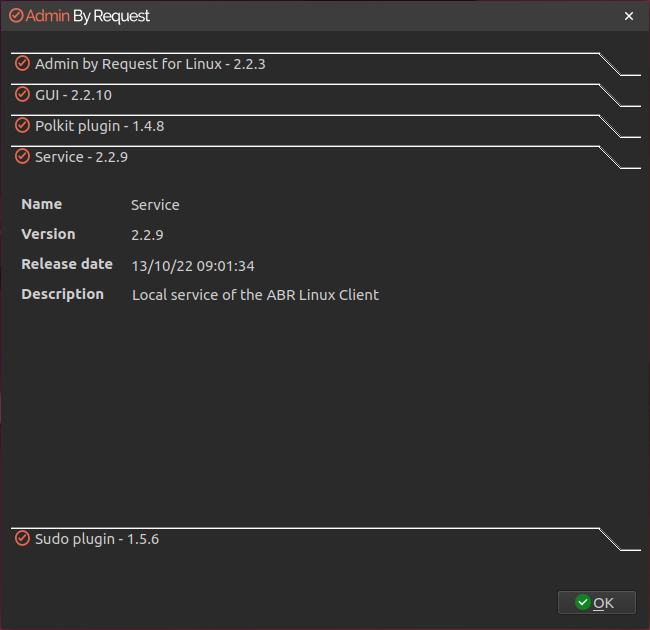The height and width of the screenshot is (630, 650).
Task: Click the checkmark icon beside Admin by Request for Linux
Action: [x=22, y=64]
